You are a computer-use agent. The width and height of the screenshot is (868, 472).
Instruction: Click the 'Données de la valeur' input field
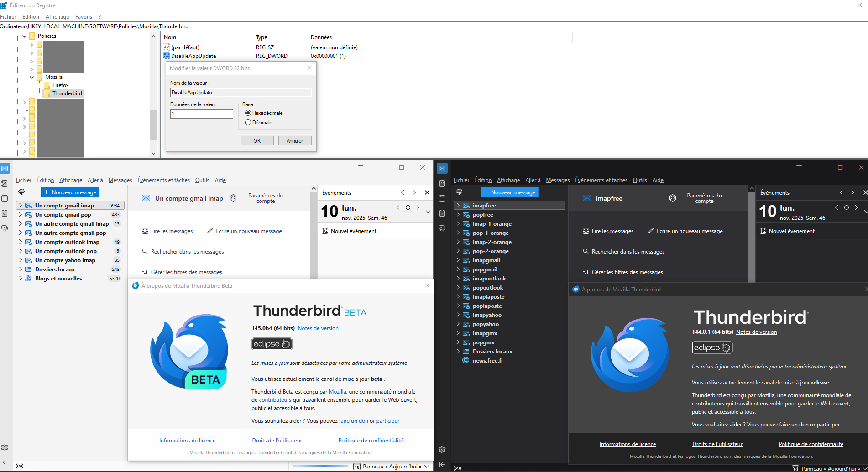(x=202, y=114)
